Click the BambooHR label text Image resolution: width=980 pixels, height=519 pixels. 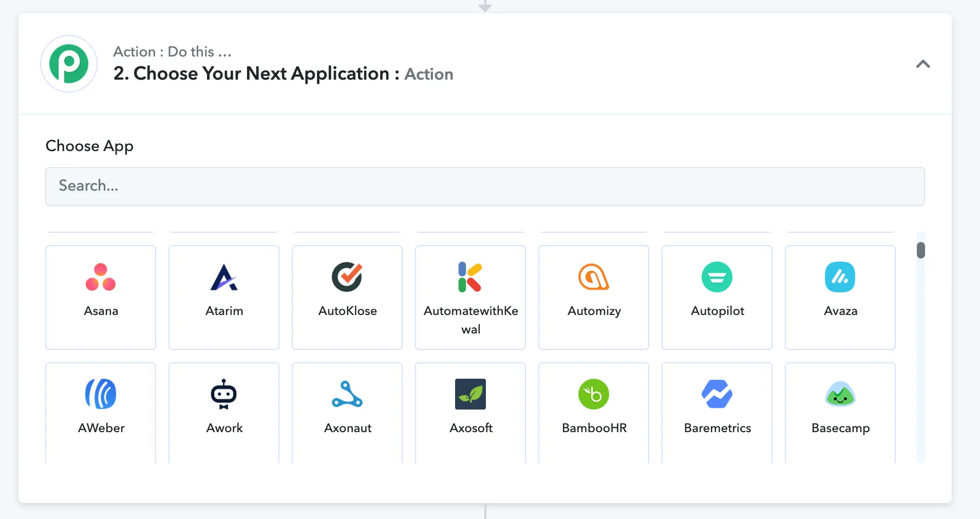(594, 428)
